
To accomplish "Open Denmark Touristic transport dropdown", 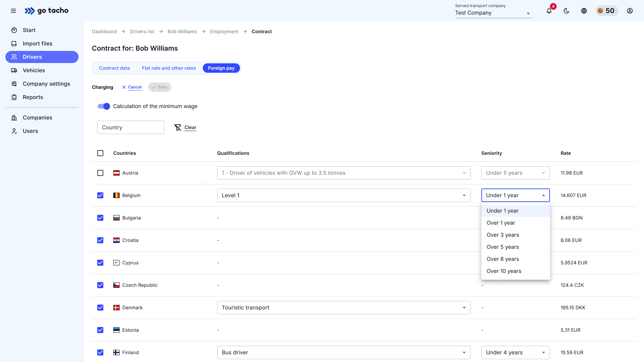I will tap(344, 308).
